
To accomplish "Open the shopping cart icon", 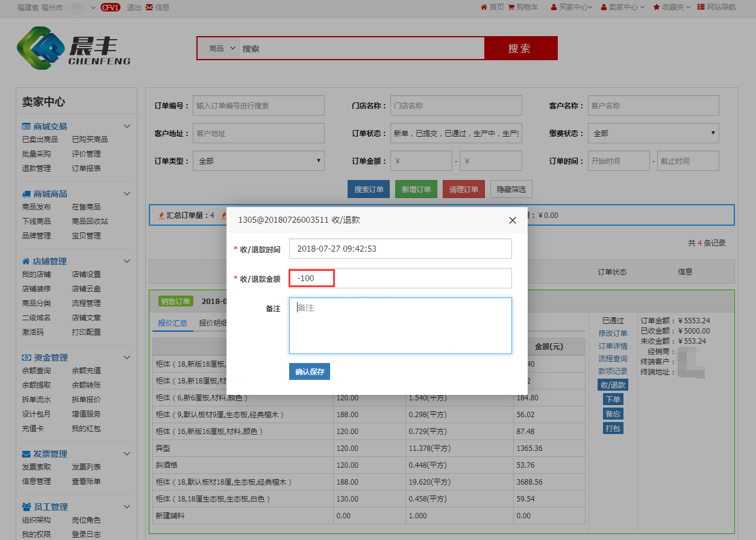I will coord(511,7).
